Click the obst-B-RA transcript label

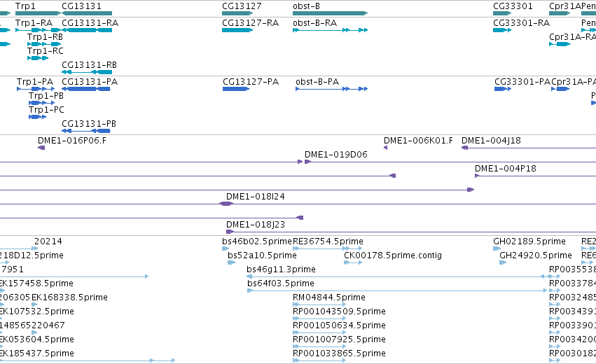[314, 23]
